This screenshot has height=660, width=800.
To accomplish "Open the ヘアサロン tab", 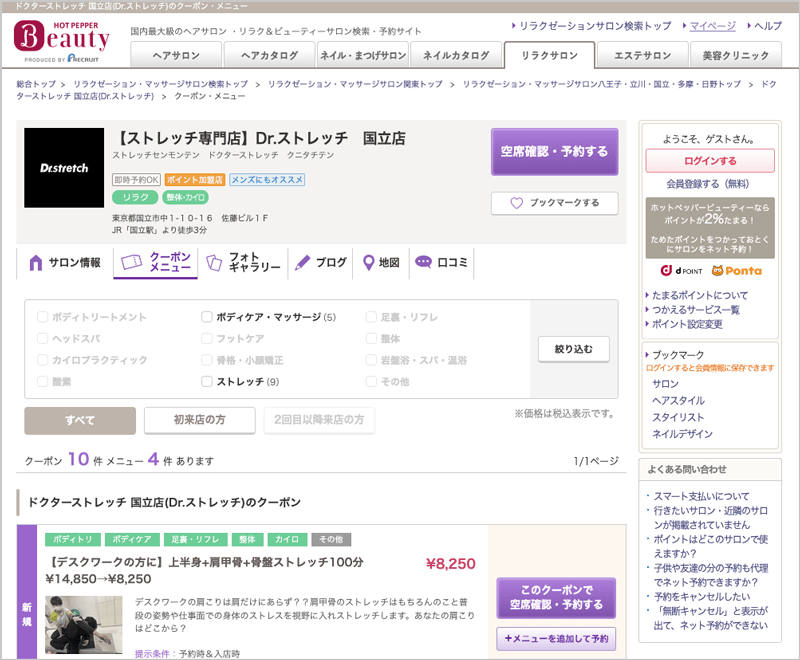I will 176,55.
